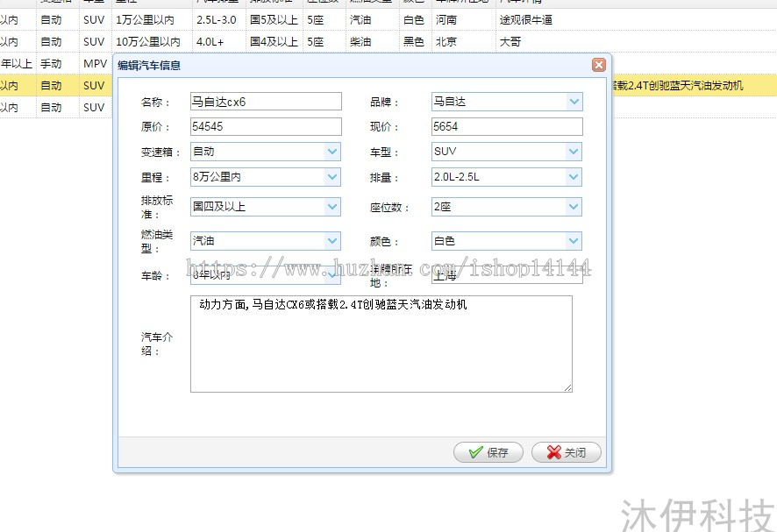
Task: Open the 颜色 dropdown arrow
Action: tap(574, 241)
